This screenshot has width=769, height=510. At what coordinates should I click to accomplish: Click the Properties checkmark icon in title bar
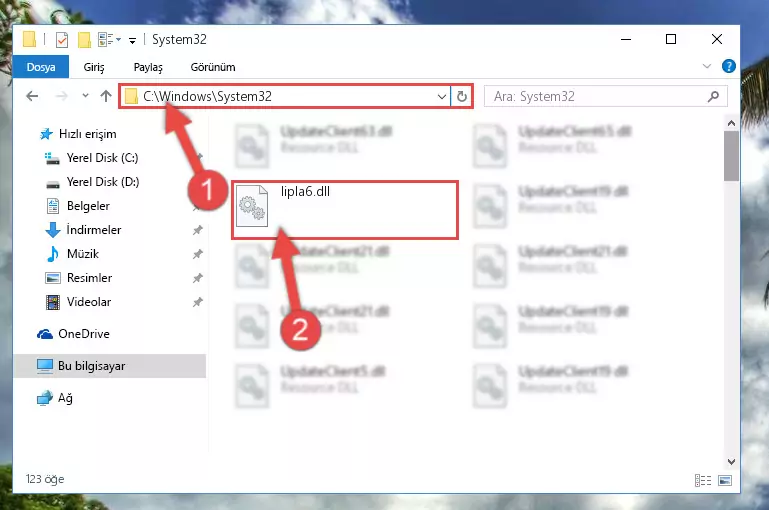(62, 40)
